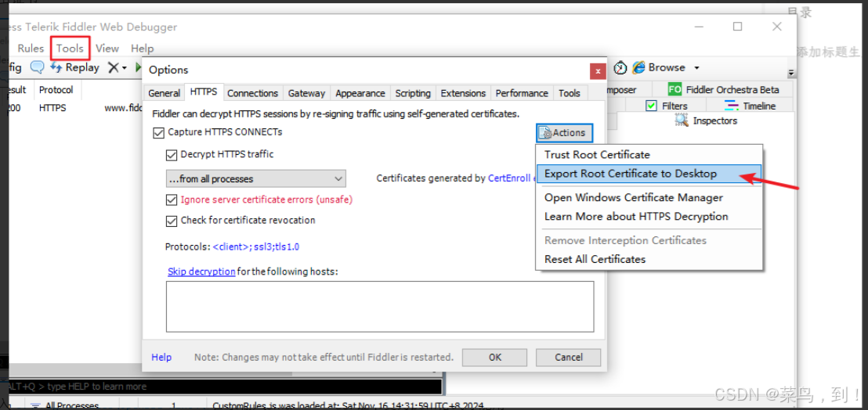Screen dimensions: 868x410
Task: Choose Reset All Certificates
Action: pyautogui.click(x=649, y=259)
